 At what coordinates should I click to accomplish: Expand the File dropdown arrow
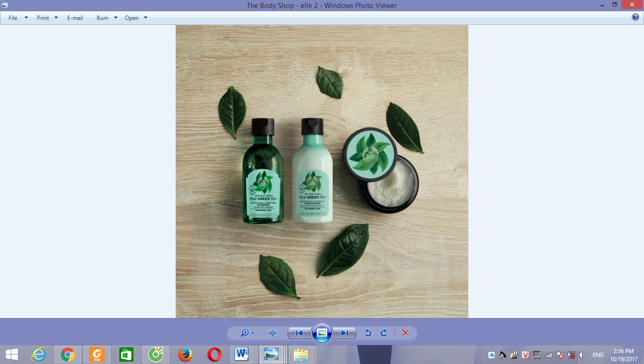[x=26, y=18]
